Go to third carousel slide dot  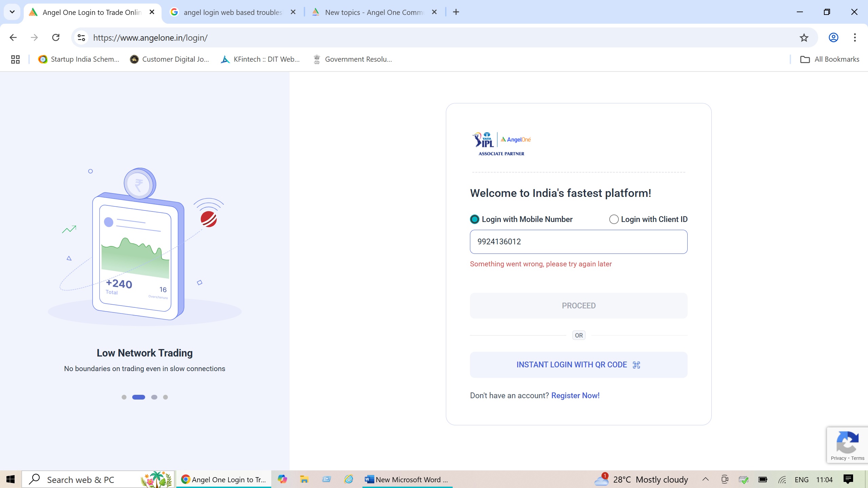coord(154,397)
